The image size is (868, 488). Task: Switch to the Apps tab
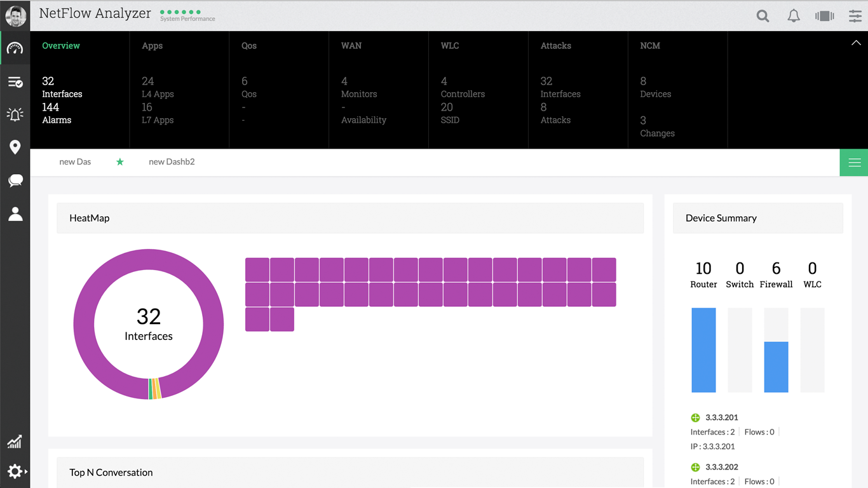pos(153,46)
